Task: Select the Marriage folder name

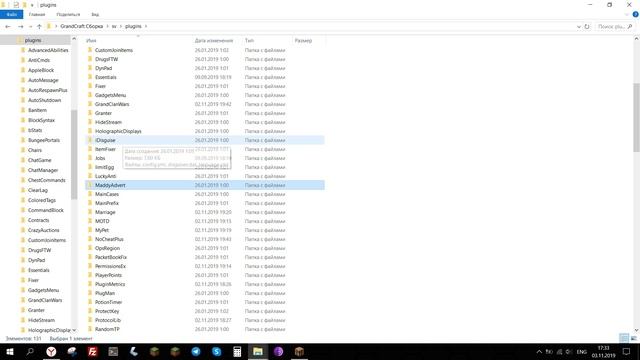Action: 105,212
